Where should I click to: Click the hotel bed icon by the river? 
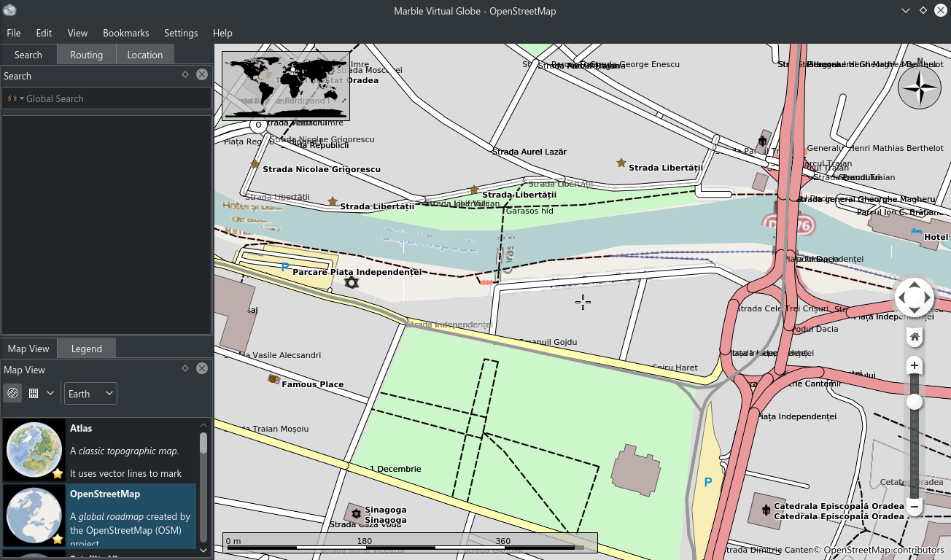[917, 232]
